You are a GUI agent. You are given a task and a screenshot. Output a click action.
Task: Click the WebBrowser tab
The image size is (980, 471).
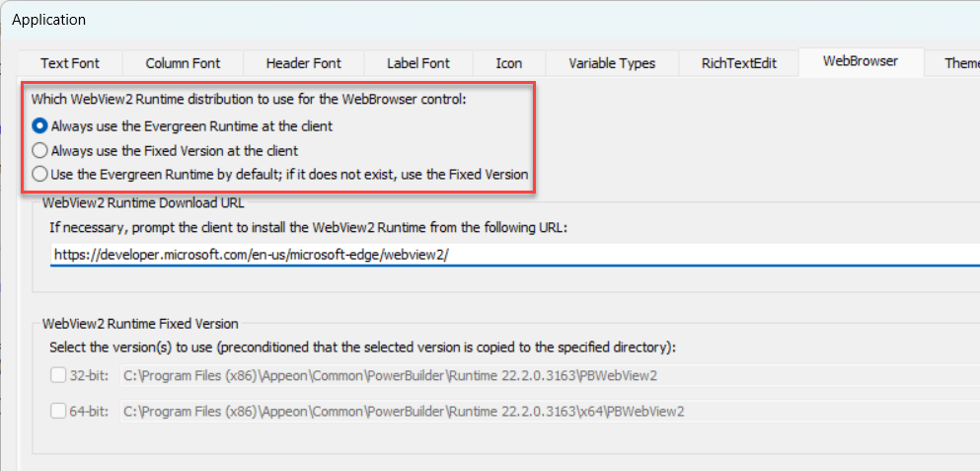click(861, 61)
